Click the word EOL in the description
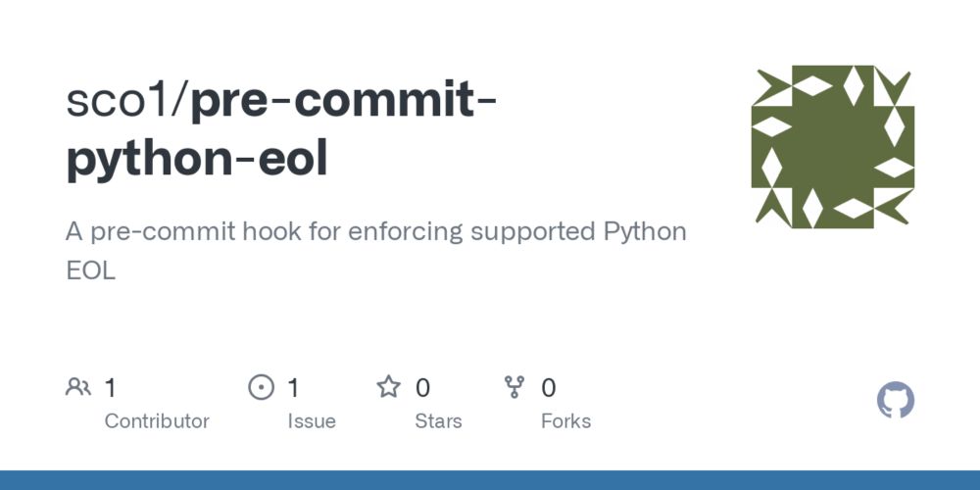Screen dimensions: 980x490 (x=90, y=271)
